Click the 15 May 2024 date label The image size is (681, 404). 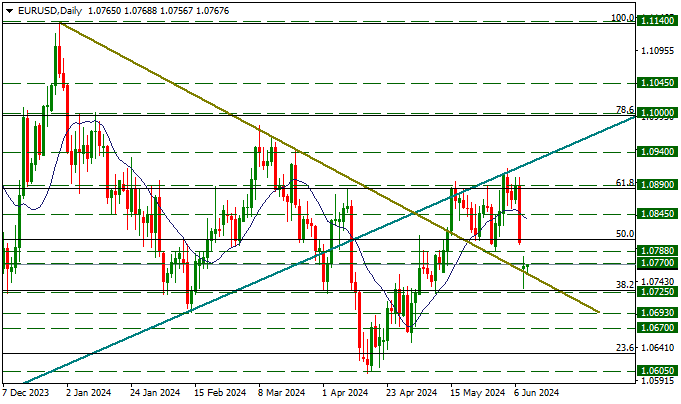[x=478, y=393]
